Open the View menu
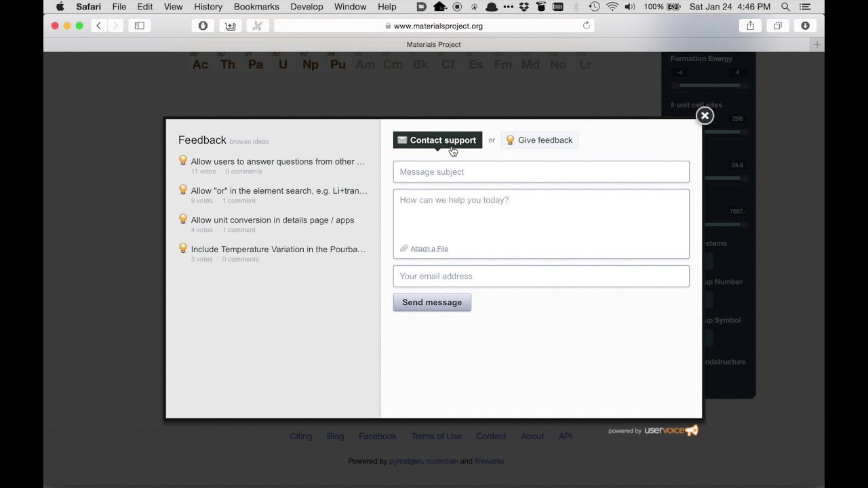The height and width of the screenshot is (488, 868). [174, 7]
